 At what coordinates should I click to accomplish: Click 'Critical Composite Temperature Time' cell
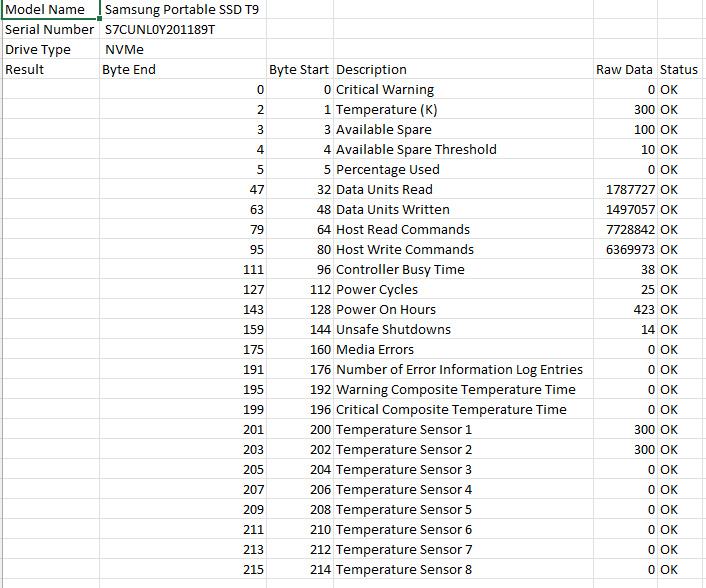(x=463, y=409)
